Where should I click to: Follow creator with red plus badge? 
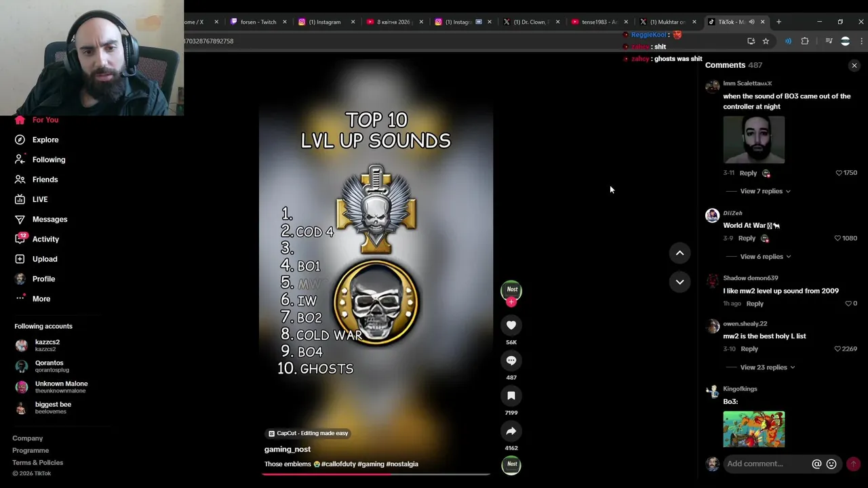click(x=511, y=302)
